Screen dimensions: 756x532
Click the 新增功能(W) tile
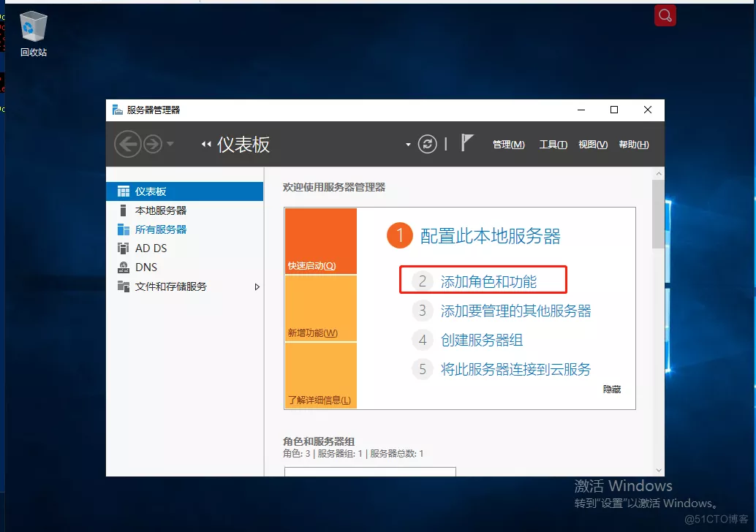click(x=321, y=308)
